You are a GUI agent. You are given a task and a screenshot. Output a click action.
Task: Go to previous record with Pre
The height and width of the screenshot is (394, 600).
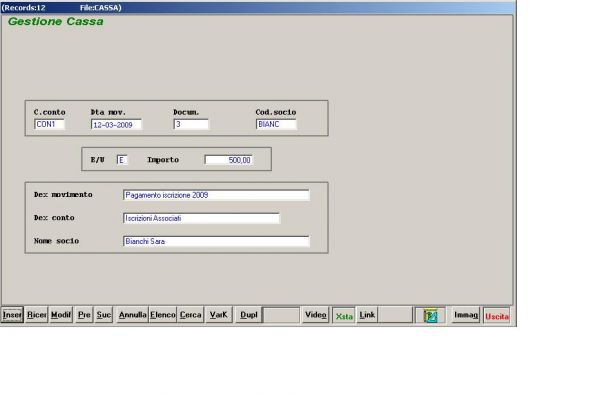(x=84, y=315)
